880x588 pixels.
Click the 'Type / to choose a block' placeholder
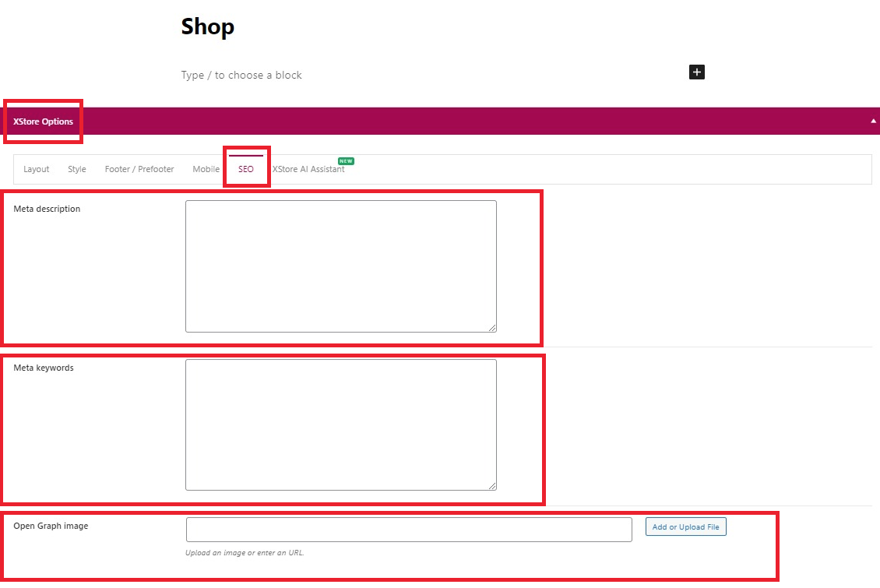[x=241, y=76]
